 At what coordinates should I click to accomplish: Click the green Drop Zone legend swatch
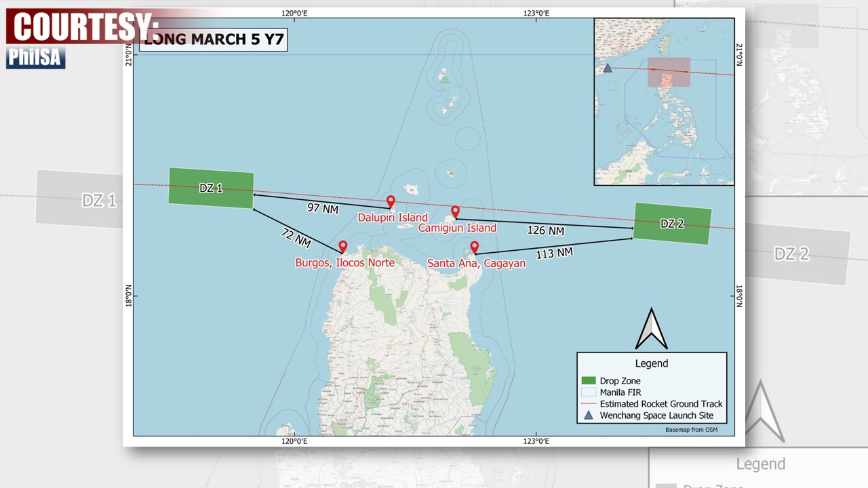tap(588, 381)
